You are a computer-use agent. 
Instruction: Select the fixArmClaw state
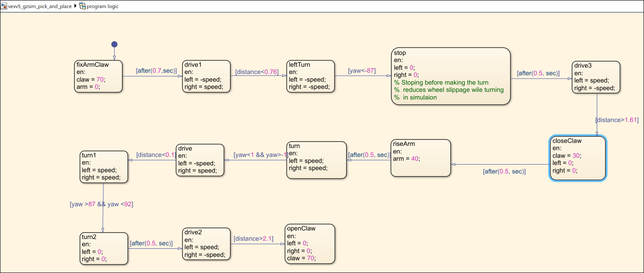98,76
